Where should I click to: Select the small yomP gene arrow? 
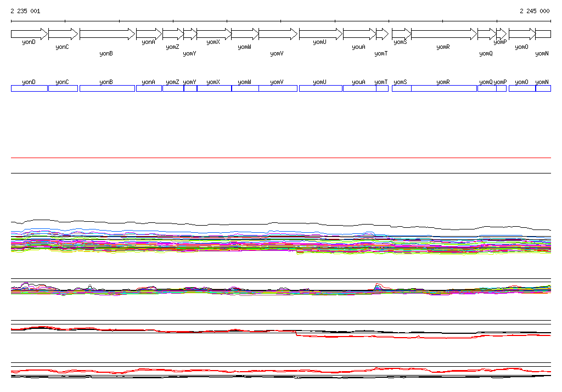(502, 34)
